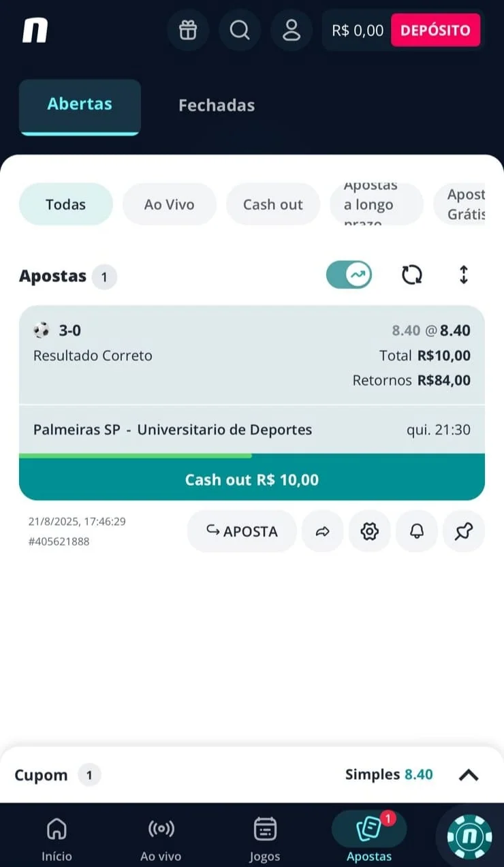Open the promotions gift icon
Viewport: 504px width, 867px height.
click(188, 30)
